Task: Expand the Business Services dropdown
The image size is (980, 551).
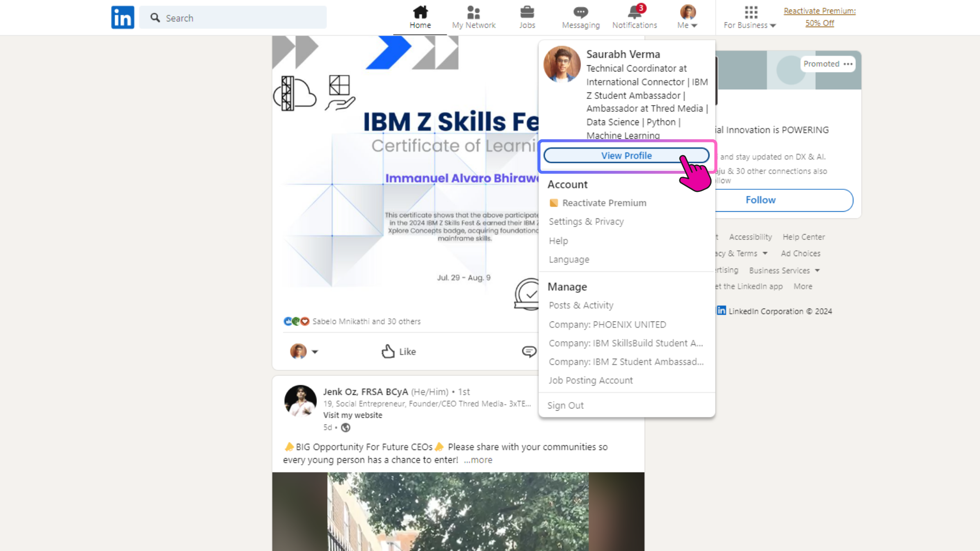Action: click(x=783, y=270)
